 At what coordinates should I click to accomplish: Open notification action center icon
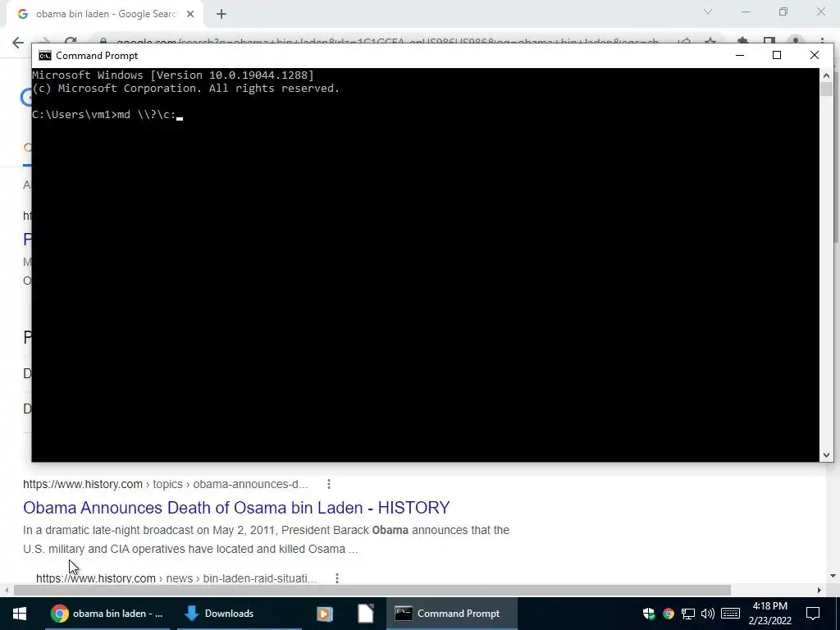pos(813,614)
